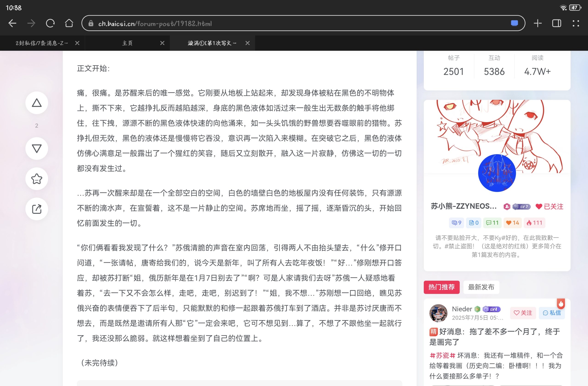Click the red flame hot tag on the Nieder card
Viewport: 588px width, 386px height.
[561, 304]
